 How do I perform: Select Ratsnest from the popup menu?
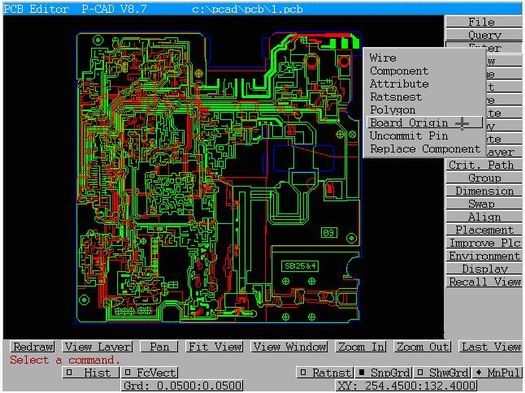396,97
